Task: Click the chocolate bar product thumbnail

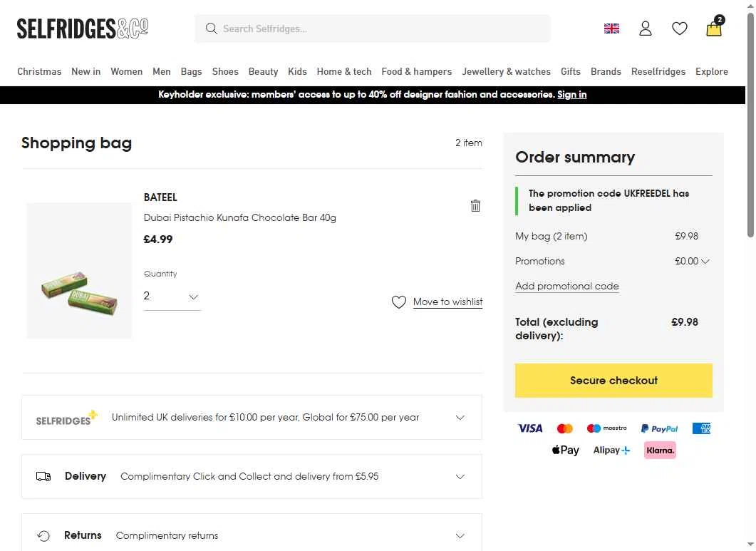Action: click(79, 270)
